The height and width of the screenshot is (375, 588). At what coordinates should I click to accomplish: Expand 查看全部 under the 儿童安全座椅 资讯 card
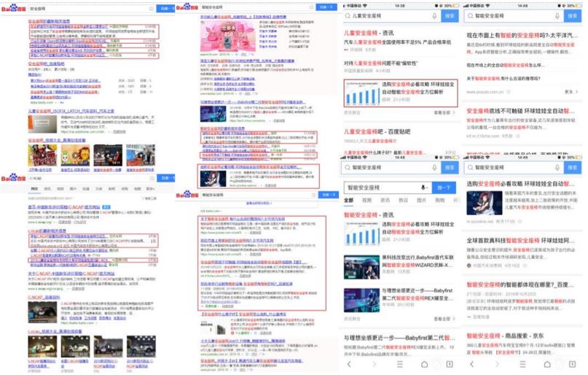[x=444, y=112]
